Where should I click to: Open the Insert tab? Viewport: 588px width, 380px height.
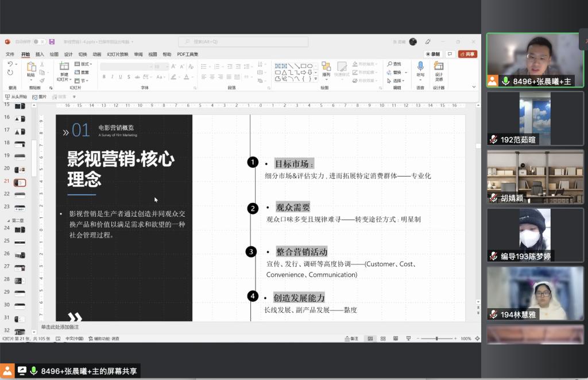tap(40, 54)
